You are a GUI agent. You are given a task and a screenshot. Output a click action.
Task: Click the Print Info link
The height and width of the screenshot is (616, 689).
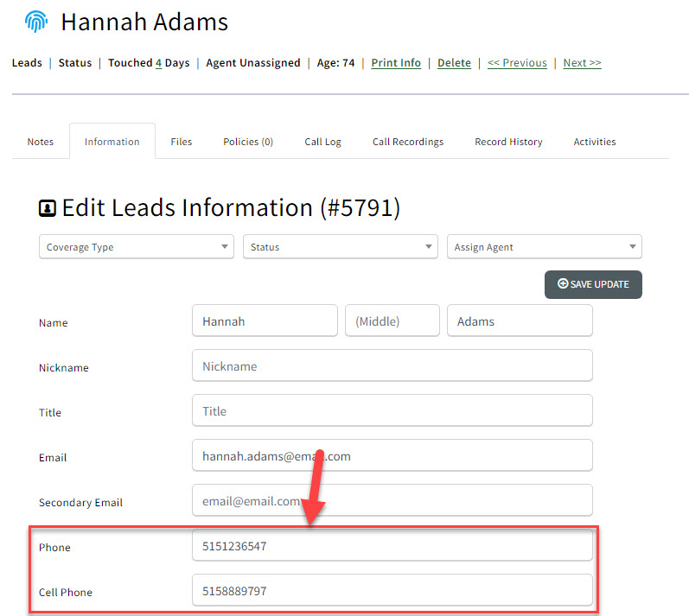tap(396, 63)
